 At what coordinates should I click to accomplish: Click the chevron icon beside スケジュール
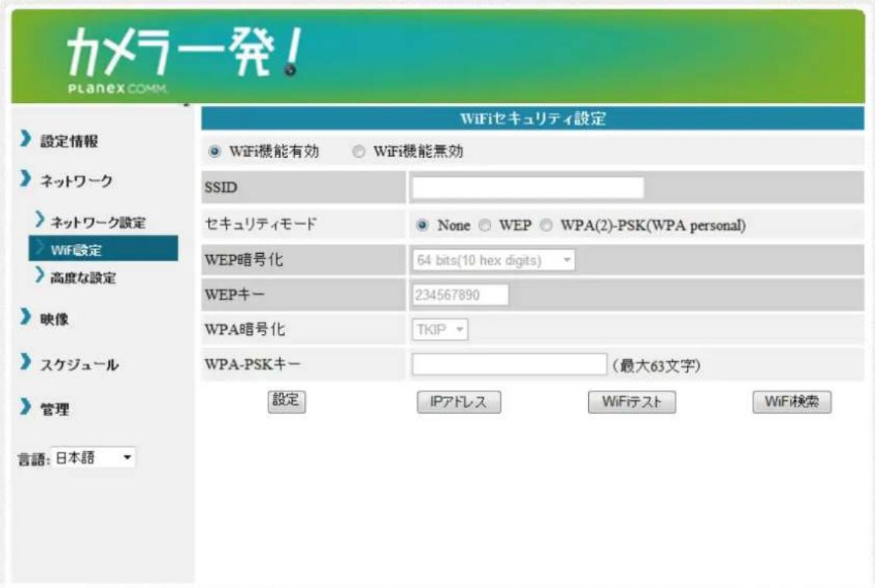pos(25,361)
